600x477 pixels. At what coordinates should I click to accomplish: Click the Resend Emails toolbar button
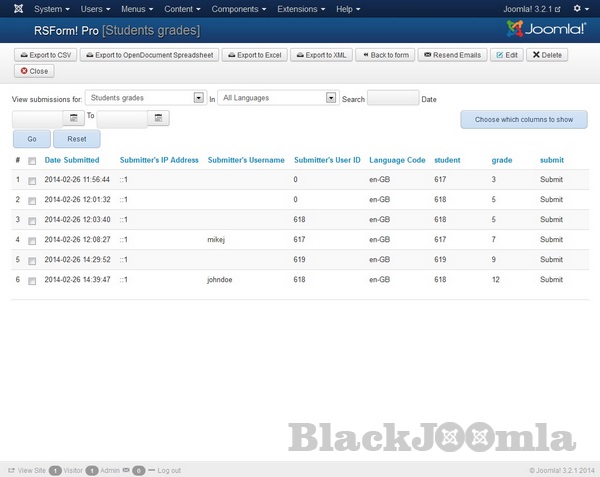click(452, 55)
